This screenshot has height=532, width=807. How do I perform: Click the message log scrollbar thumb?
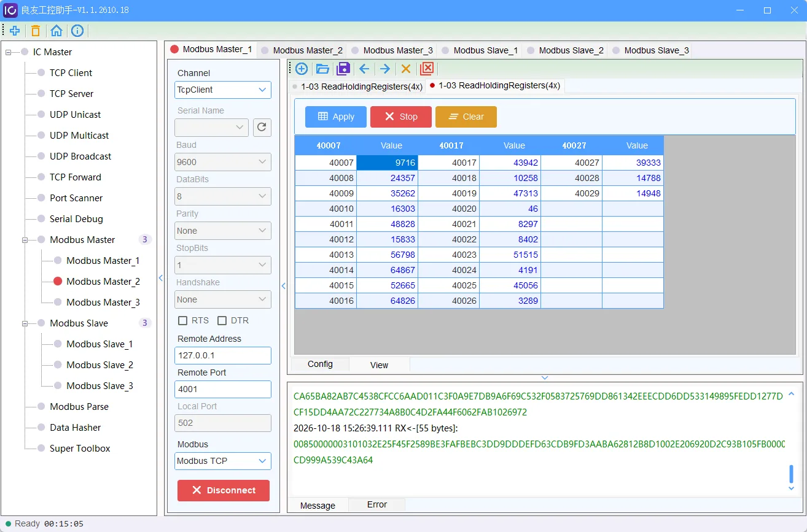[791, 474]
